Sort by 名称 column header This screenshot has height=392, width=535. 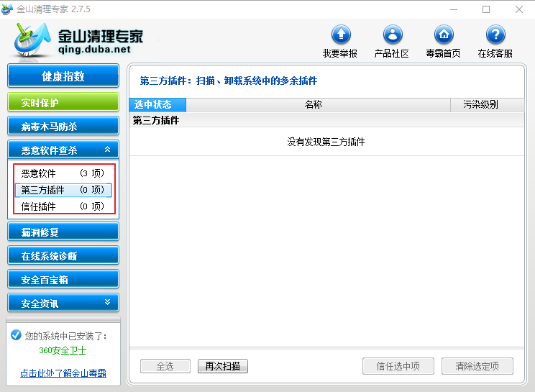tap(318, 104)
